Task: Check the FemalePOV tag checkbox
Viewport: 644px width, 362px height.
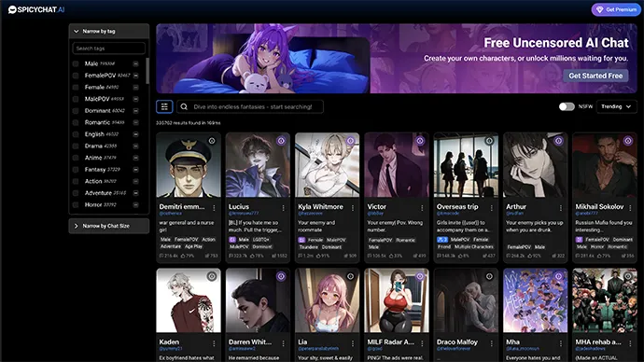Action: click(x=76, y=76)
